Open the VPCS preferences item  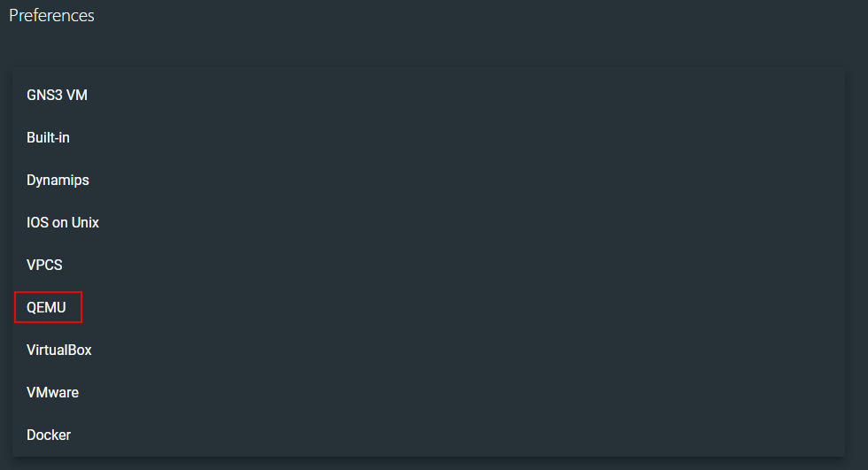(x=44, y=265)
